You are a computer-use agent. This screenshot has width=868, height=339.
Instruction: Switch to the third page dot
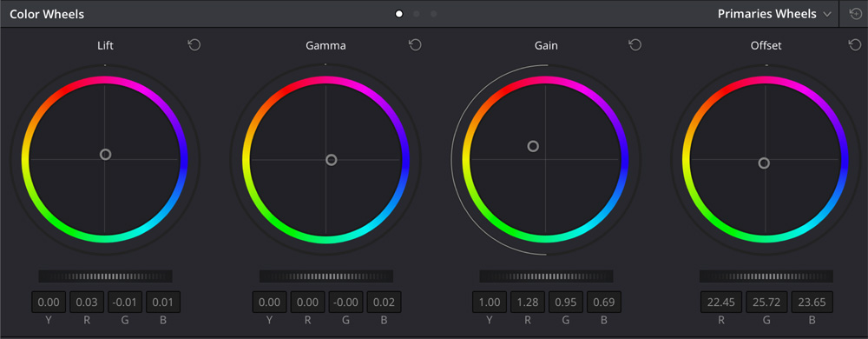(434, 14)
